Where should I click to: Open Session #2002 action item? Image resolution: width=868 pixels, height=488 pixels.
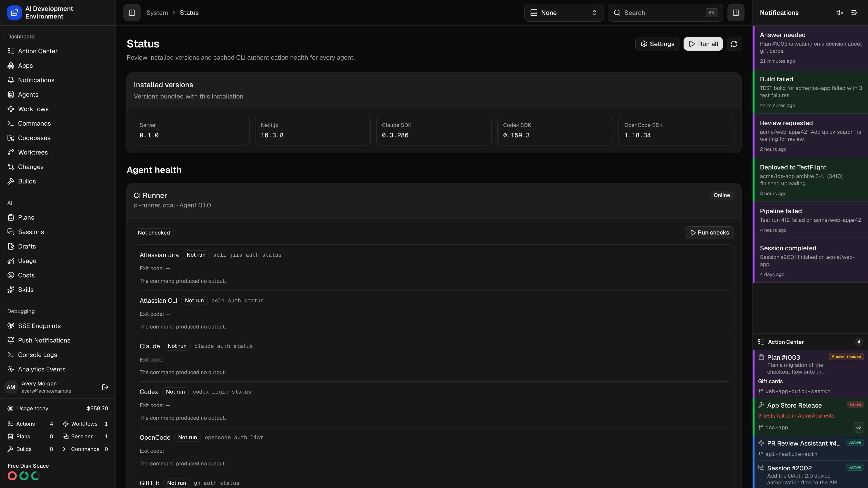(x=810, y=474)
